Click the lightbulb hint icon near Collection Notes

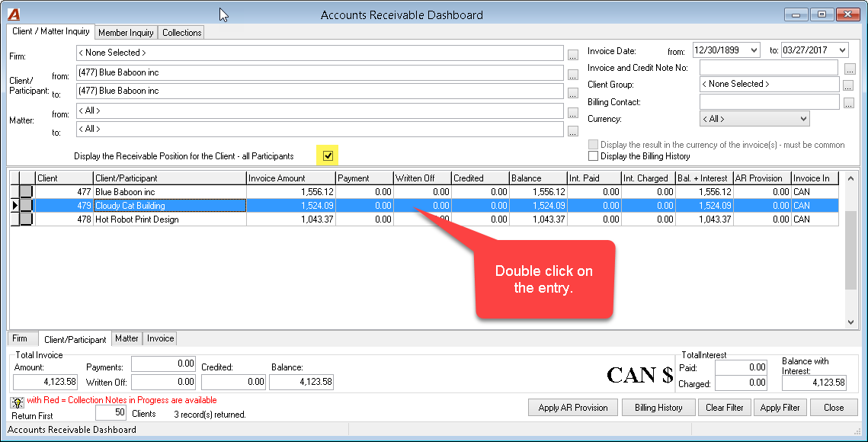point(18,402)
